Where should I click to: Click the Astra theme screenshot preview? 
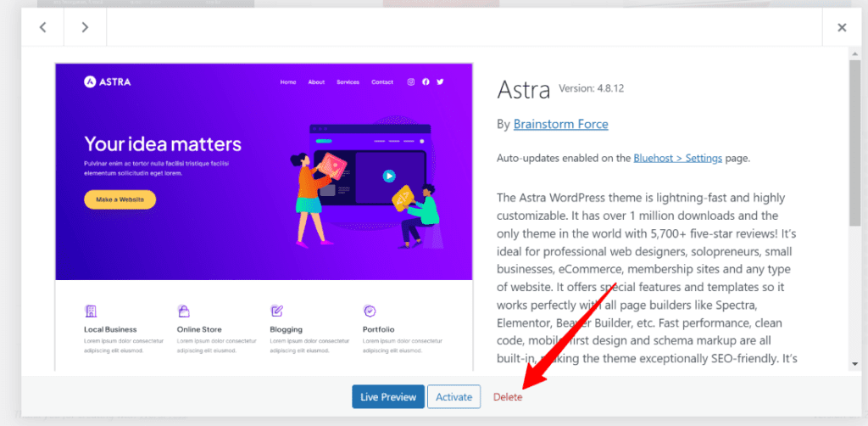click(x=264, y=216)
